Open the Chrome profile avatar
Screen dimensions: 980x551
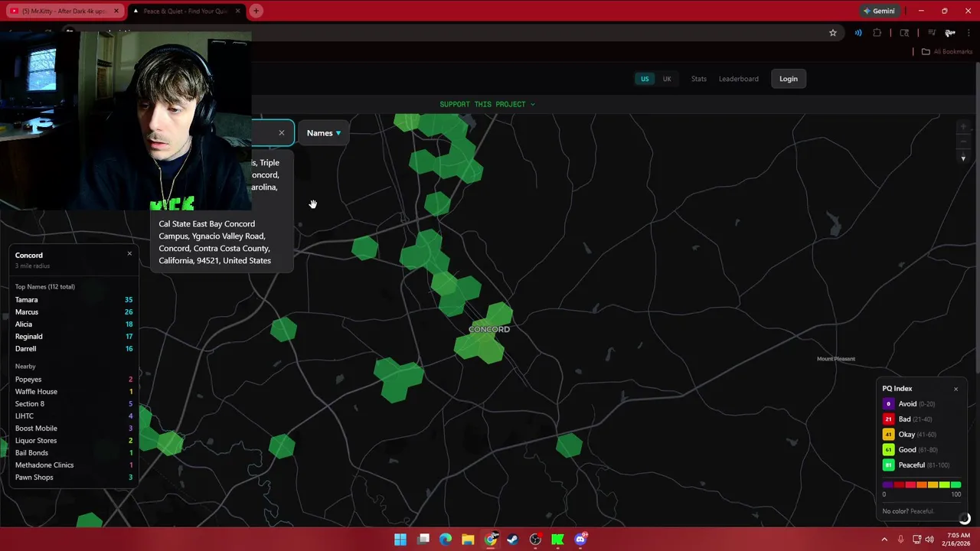949,33
